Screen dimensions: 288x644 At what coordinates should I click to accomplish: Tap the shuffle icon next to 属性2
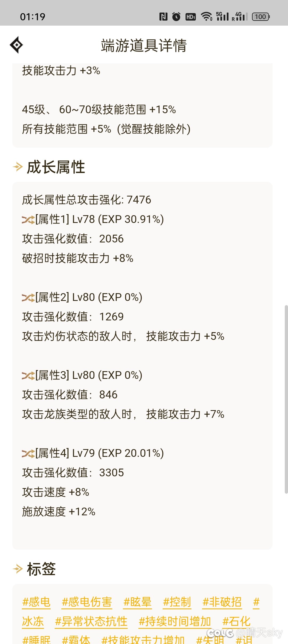(28, 298)
